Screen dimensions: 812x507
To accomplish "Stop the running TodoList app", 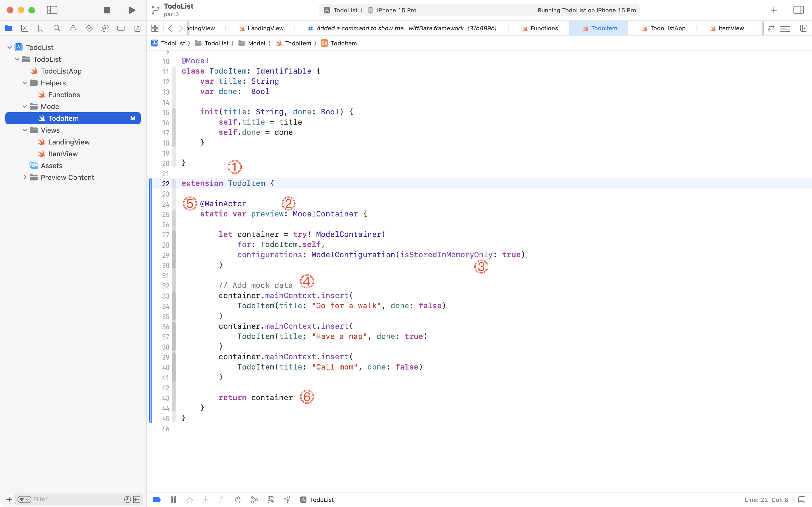I will pyautogui.click(x=106, y=10).
